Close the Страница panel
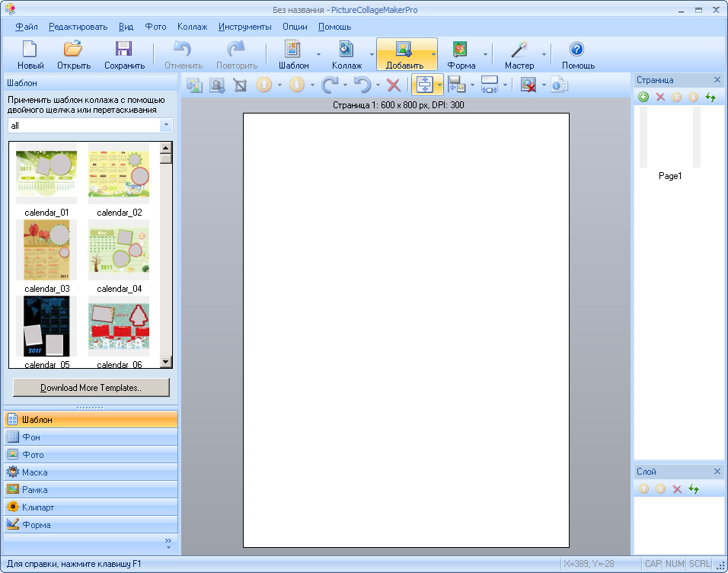Screen dimensions: 728x573 tap(717, 80)
